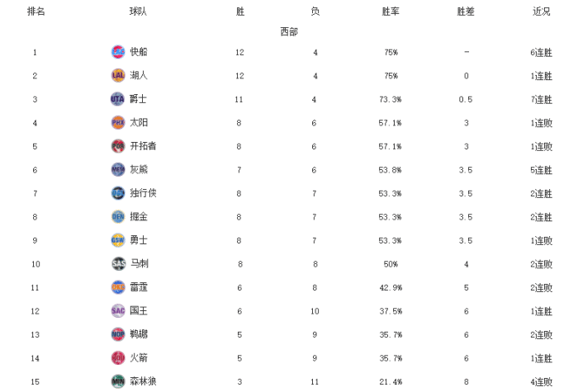This screenshot has width=578, height=392.
Task: Open the 鹈鹕 team name link
Action: tap(139, 334)
